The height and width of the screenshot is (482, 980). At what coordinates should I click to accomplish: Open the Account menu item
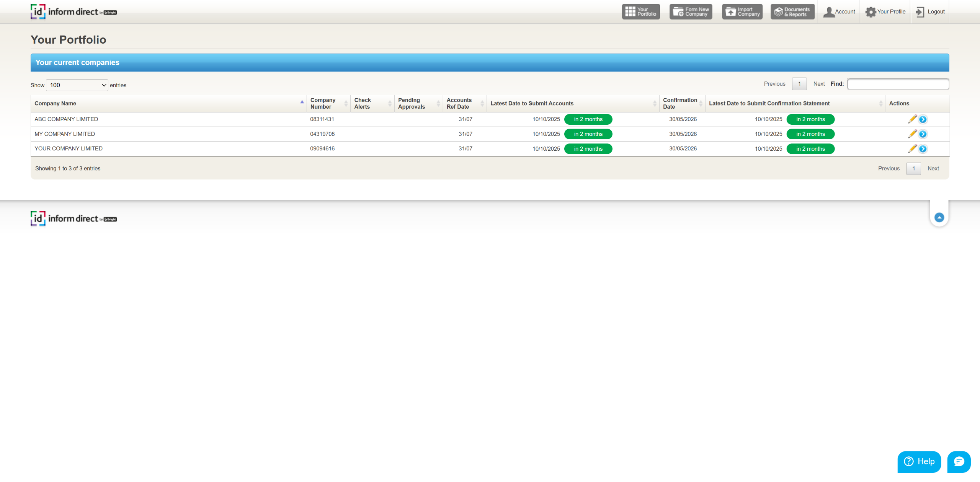coord(839,12)
